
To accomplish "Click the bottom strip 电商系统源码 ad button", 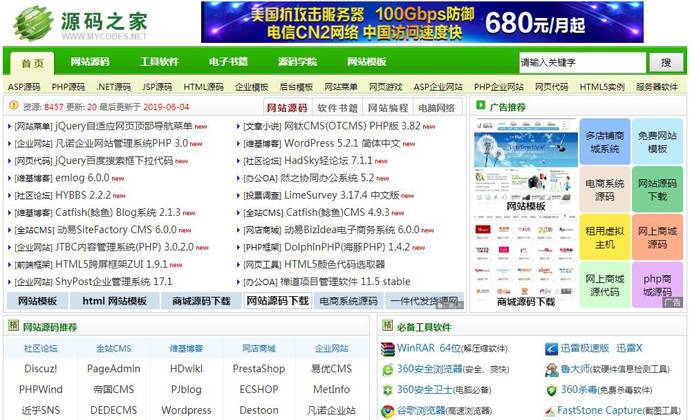I will pos(349,301).
